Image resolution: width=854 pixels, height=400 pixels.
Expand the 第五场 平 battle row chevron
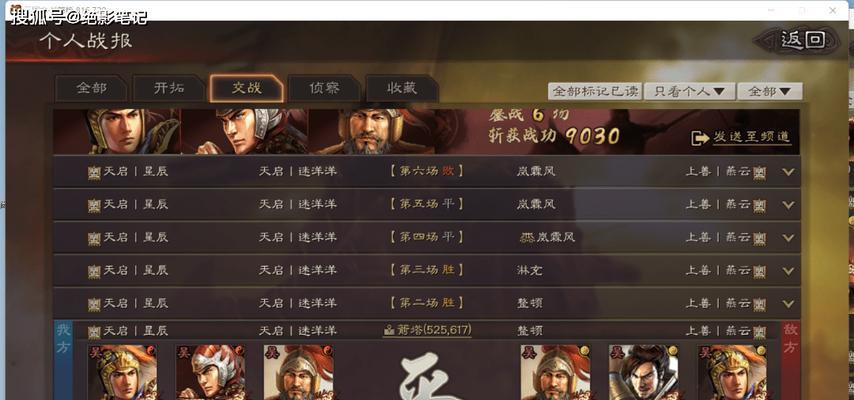coord(788,205)
